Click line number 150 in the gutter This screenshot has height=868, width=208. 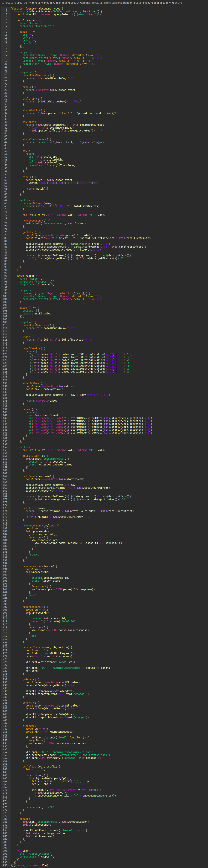tap(5, 441)
